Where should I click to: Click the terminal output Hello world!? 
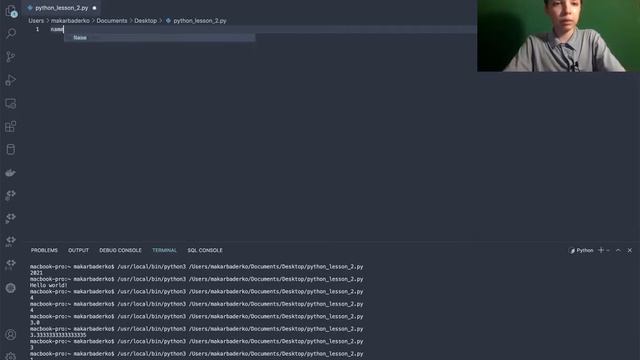(x=48, y=285)
